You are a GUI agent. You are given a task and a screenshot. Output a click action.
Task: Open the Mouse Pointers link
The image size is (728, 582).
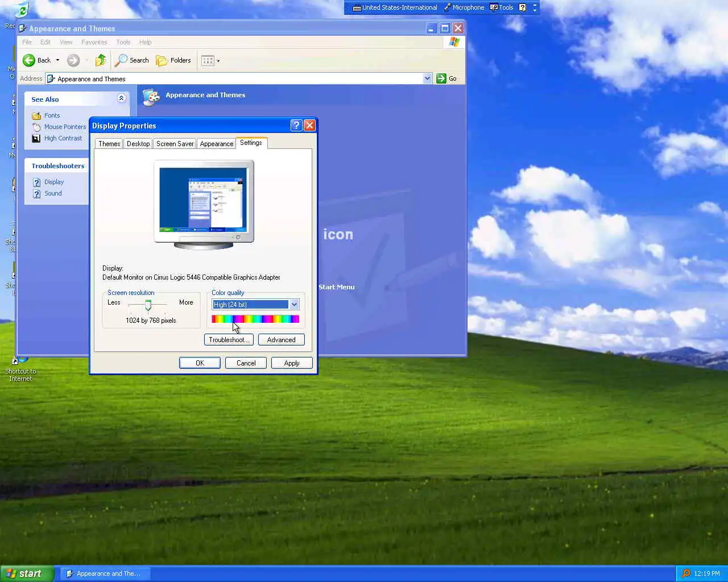tap(65, 127)
